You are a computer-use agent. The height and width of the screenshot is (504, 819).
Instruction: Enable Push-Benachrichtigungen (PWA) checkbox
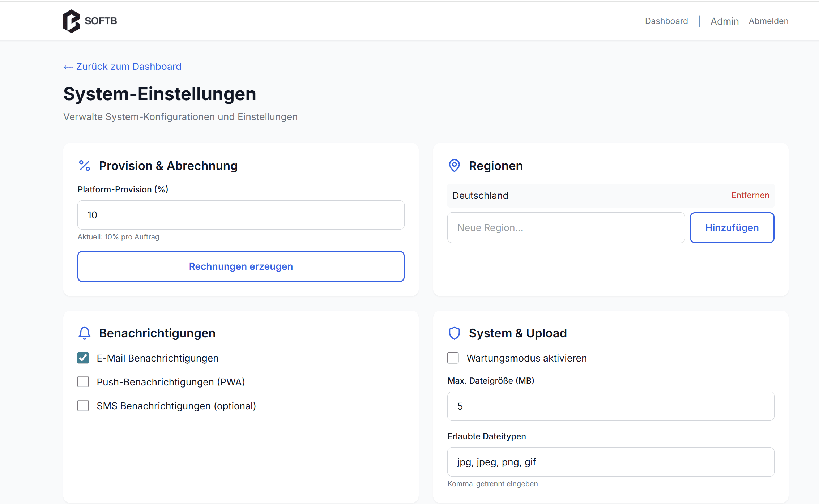pos(83,382)
